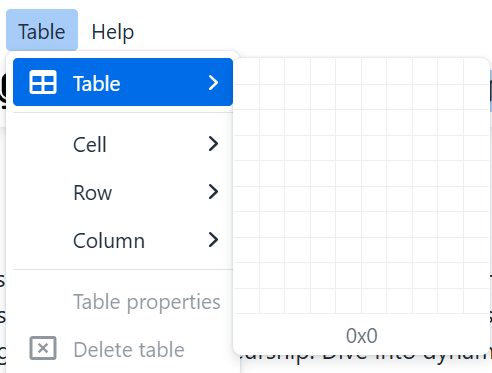Expand the Table submenu chevron

click(x=213, y=83)
